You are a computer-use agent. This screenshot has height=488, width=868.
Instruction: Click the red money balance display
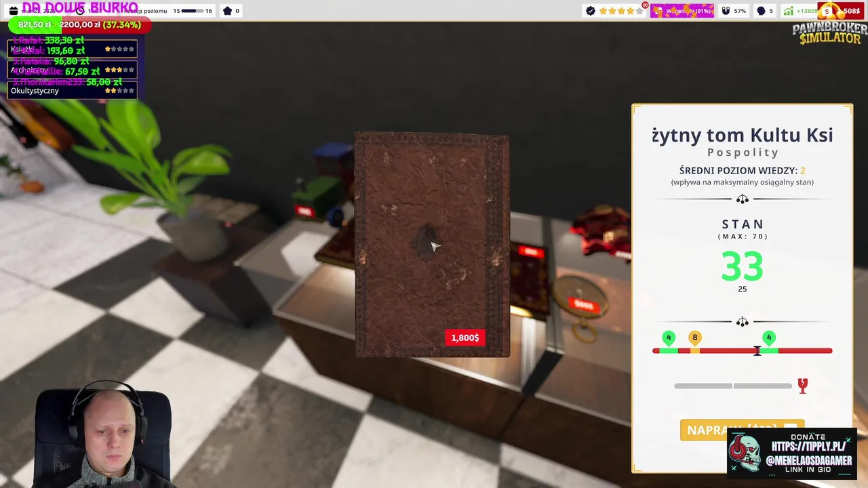pyautogui.click(x=841, y=11)
